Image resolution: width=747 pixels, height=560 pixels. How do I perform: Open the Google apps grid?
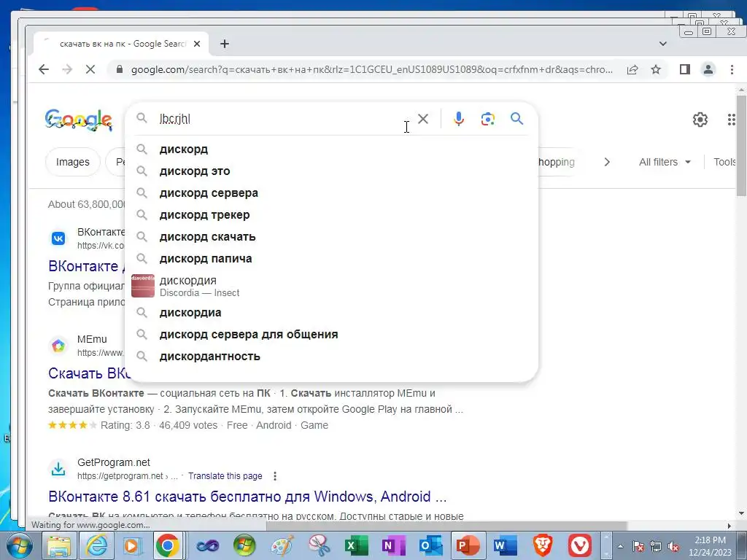tap(731, 120)
